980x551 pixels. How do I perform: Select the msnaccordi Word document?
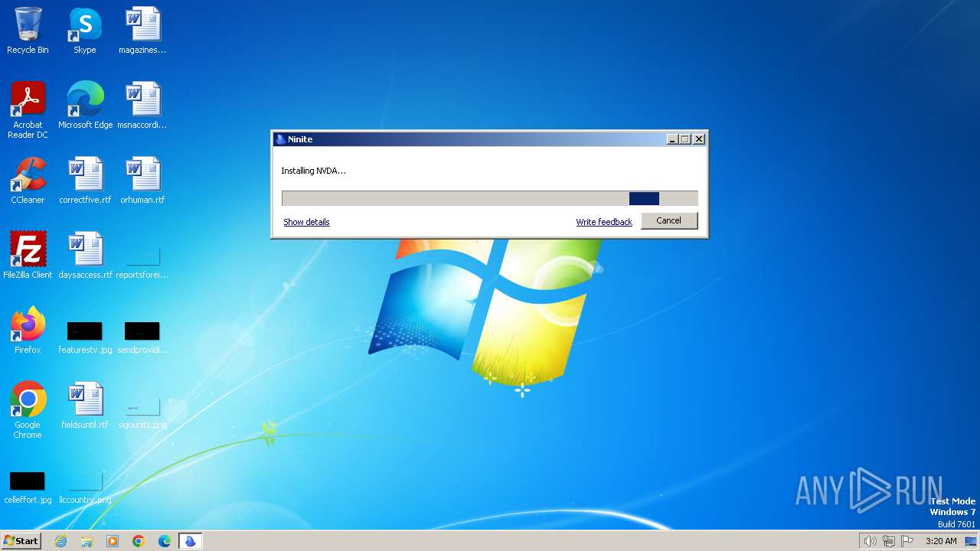point(142,106)
